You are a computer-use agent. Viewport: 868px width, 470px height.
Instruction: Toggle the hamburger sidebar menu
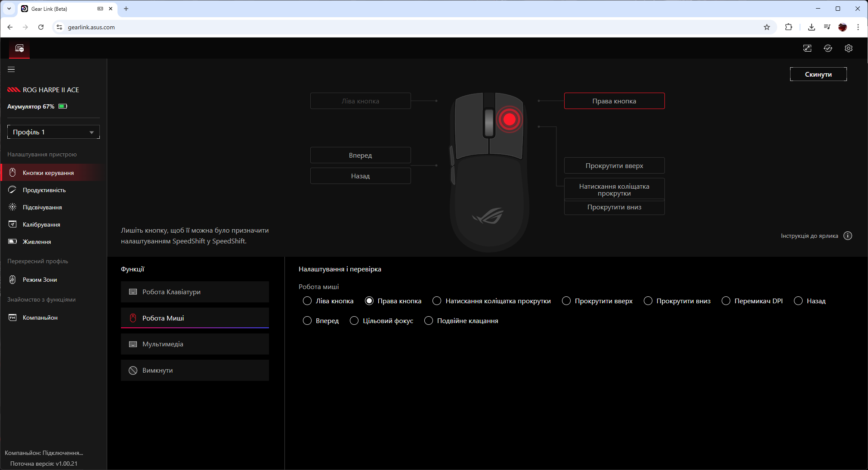[11, 69]
